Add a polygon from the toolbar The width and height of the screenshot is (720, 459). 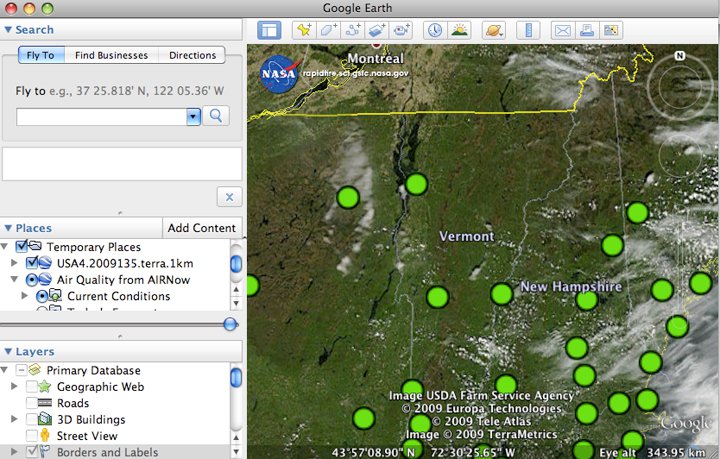coord(328,30)
